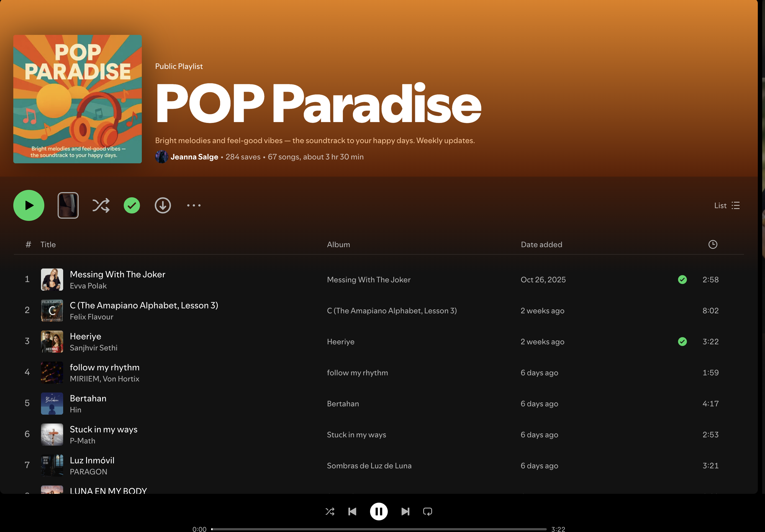Pause playback in the bottom player

click(379, 511)
